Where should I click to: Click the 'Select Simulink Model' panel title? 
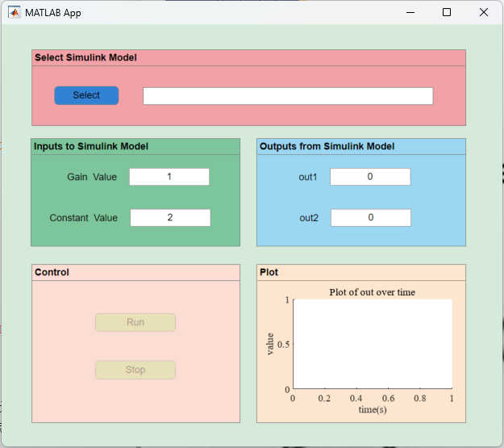(x=85, y=57)
